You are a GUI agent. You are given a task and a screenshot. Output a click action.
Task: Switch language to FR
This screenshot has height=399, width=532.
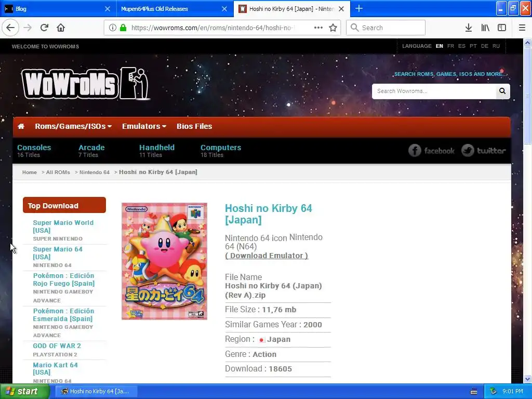pyautogui.click(x=450, y=46)
